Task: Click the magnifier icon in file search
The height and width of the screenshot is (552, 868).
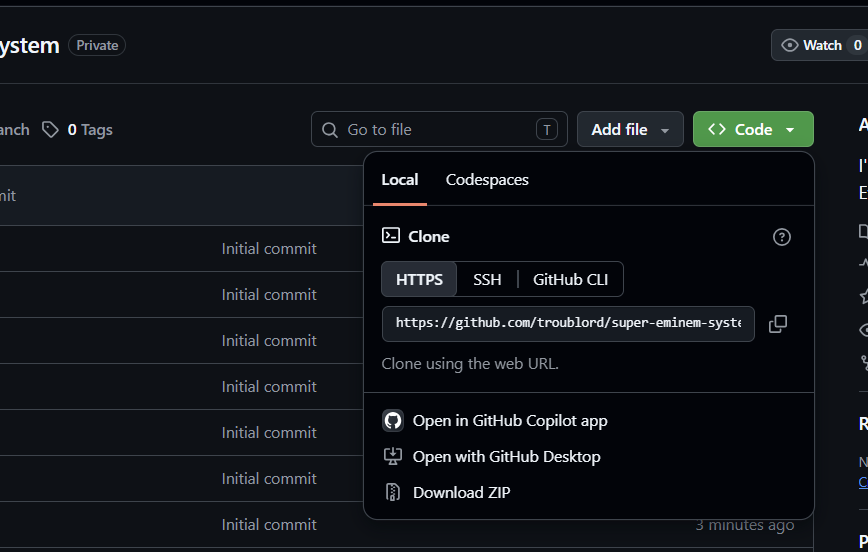Action: pyautogui.click(x=330, y=130)
